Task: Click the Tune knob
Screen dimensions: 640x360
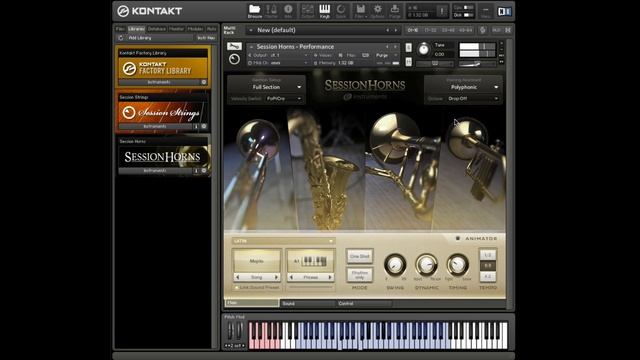Action: point(424,49)
